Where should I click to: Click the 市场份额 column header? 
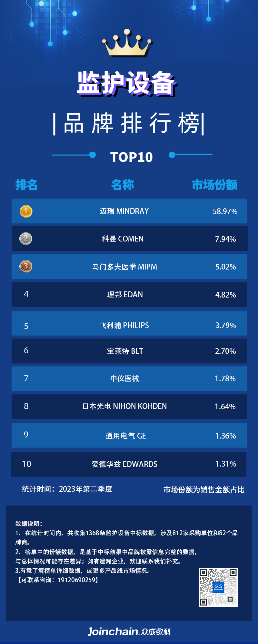click(x=214, y=185)
